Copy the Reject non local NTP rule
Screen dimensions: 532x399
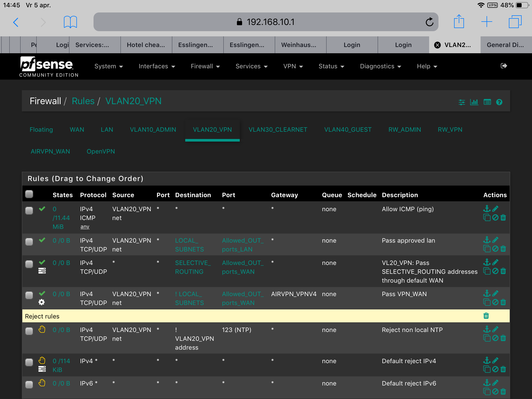(x=487, y=338)
